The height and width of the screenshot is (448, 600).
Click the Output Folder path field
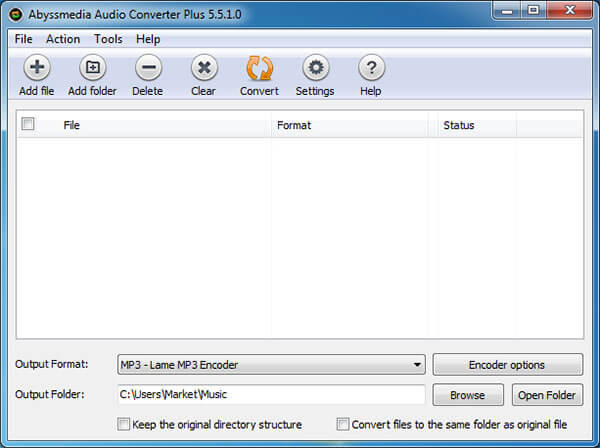pyautogui.click(x=271, y=394)
